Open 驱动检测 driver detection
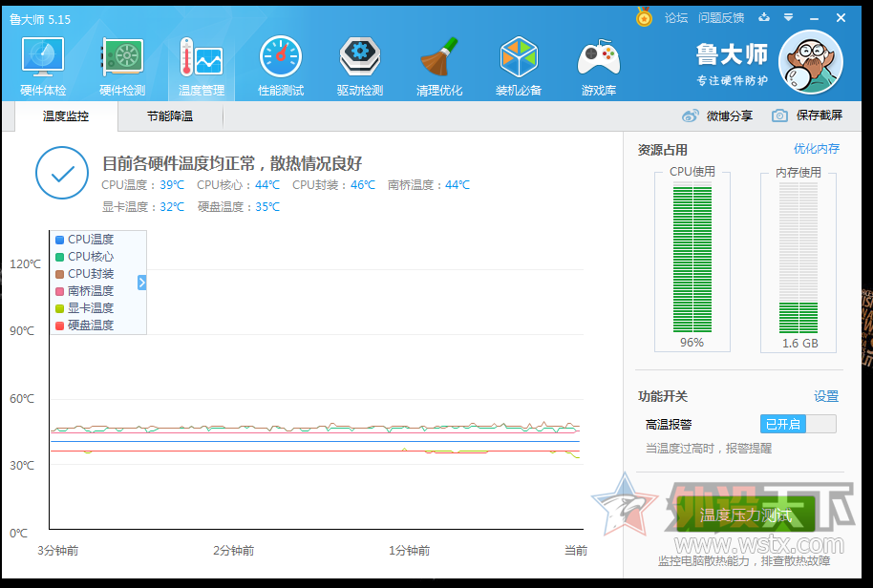Viewport: 873px width, 588px height. pos(360,66)
